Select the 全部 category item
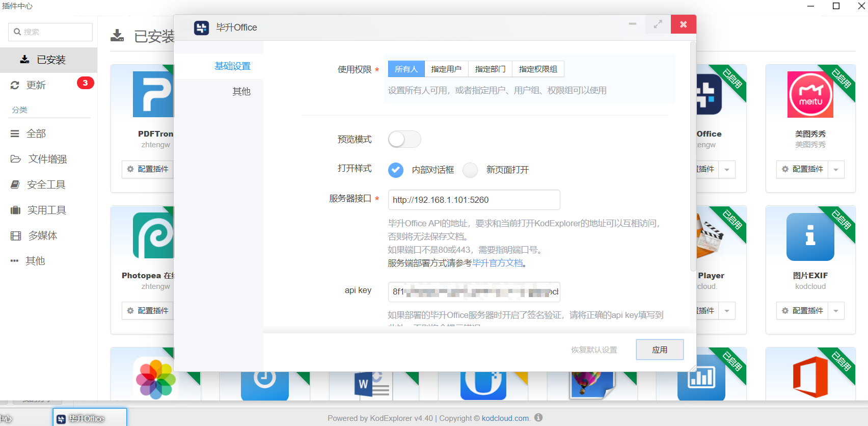The width and height of the screenshot is (868, 426). tap(49, 134)
